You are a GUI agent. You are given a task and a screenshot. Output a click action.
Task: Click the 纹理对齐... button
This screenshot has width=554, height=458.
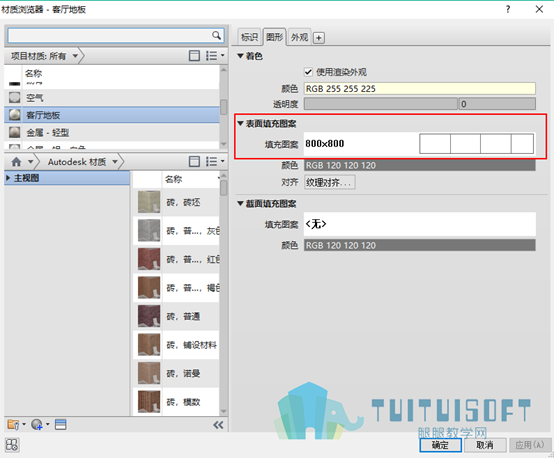329,182
